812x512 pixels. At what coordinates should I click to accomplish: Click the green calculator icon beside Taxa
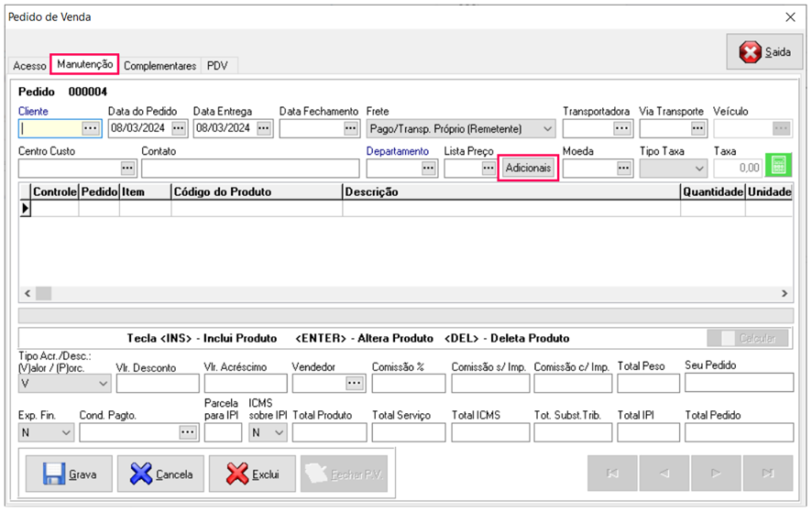[x=778, y=166]
